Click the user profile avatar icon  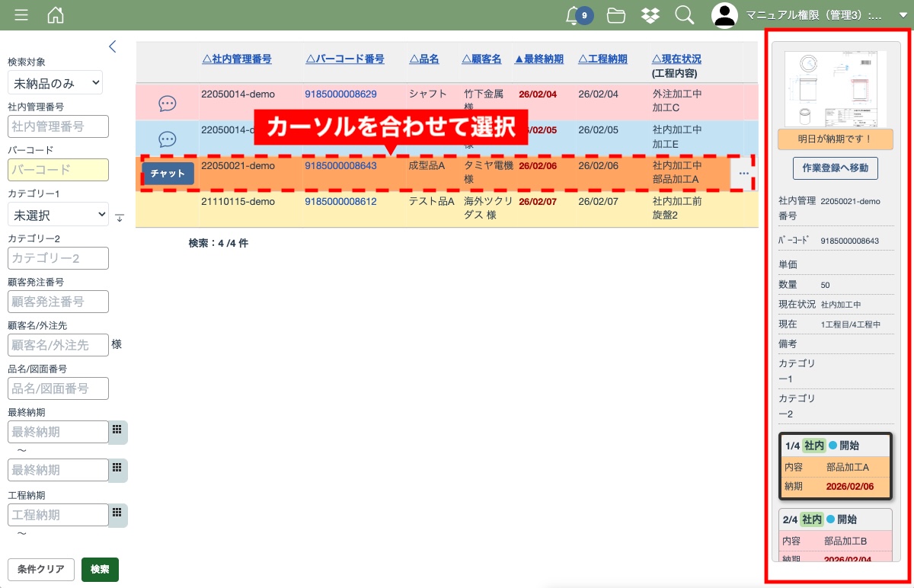(x=724, y=15)
